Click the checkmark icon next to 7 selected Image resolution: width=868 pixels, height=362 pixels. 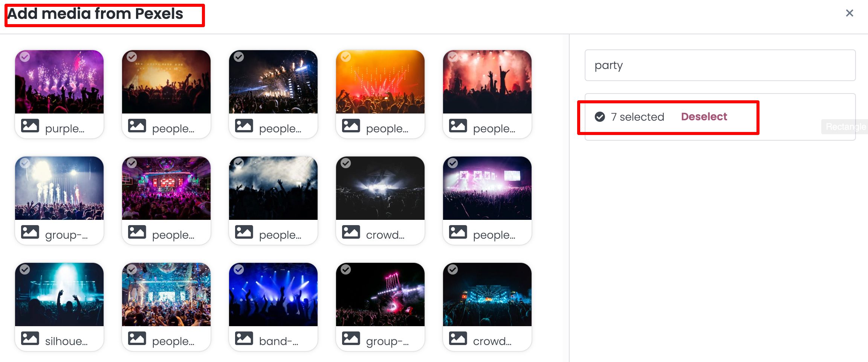(600, 117)
